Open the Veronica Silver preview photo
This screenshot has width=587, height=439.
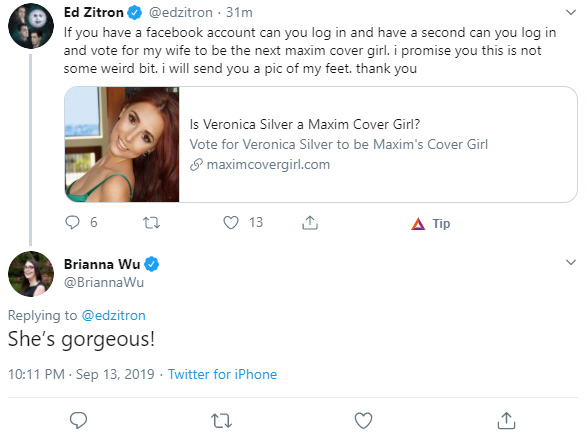click(x=122, y=144)
